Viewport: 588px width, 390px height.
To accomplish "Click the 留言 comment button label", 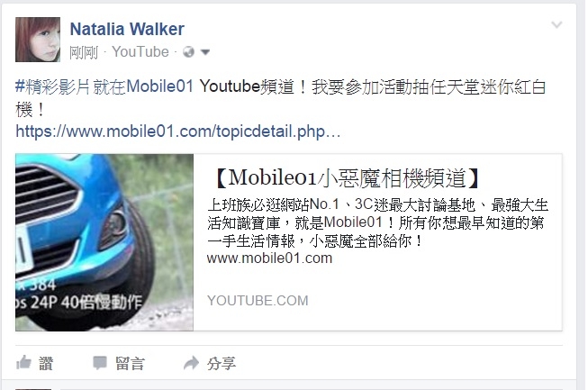I will pyautogui.click(x=130, y=363).
